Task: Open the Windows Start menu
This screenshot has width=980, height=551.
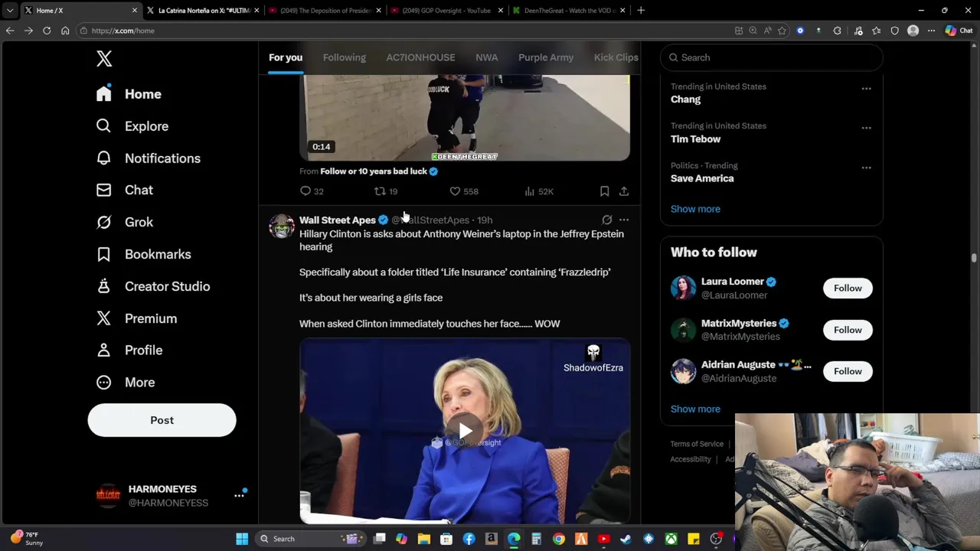Action: point(242,539)
